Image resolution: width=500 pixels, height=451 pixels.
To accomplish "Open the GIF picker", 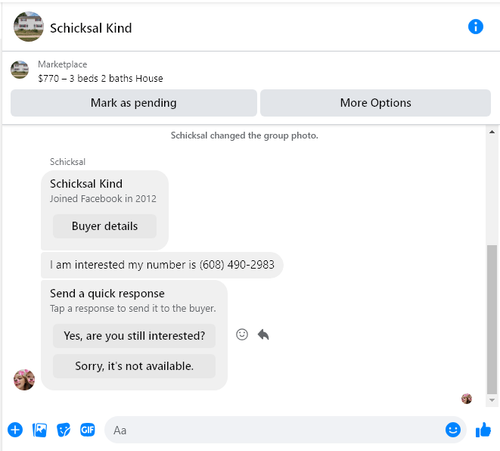I will 88,430.
